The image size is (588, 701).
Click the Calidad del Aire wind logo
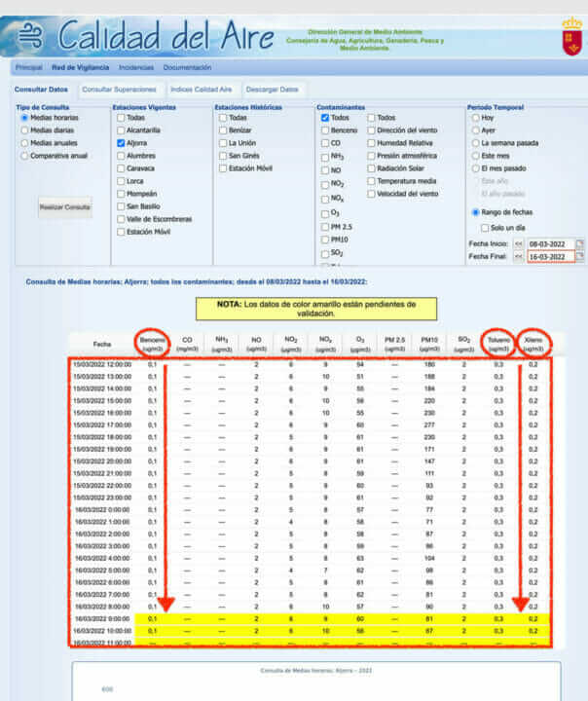(31, 36)
